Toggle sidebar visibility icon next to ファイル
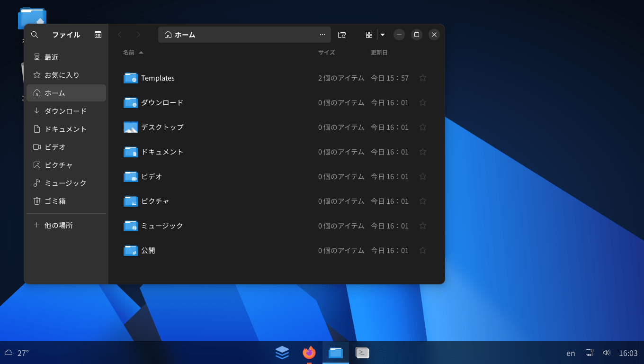This screenshot has height=364, width=644. (x=98, y=35)
